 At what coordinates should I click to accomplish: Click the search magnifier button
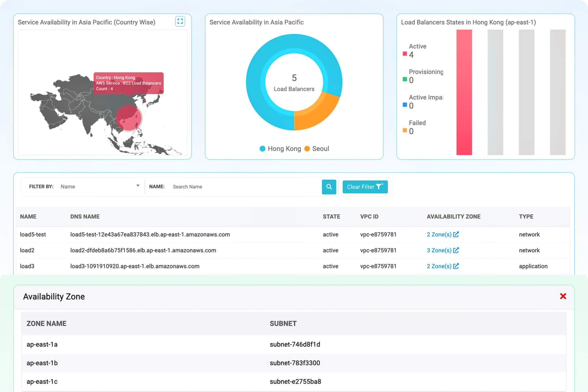click(x=329, y=187)
